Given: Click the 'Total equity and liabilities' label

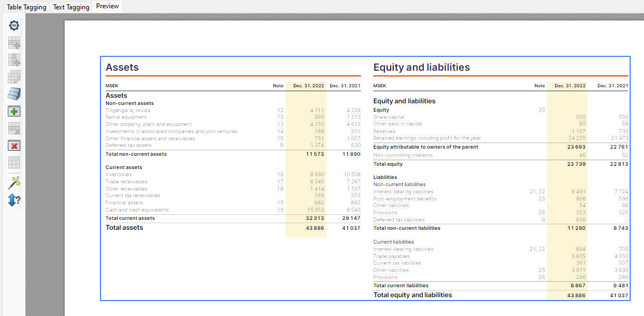Looking at the screenshot, I should 413,295.
